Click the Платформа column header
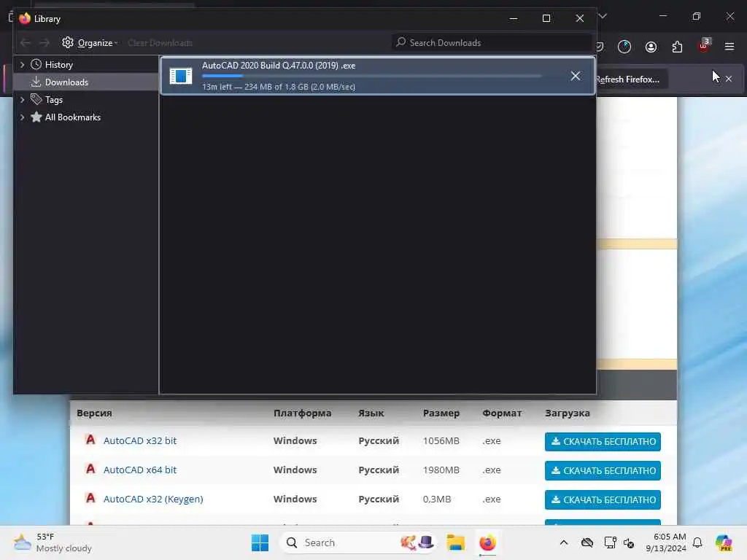This screenshot has height=560, width=747. [303, 413]
